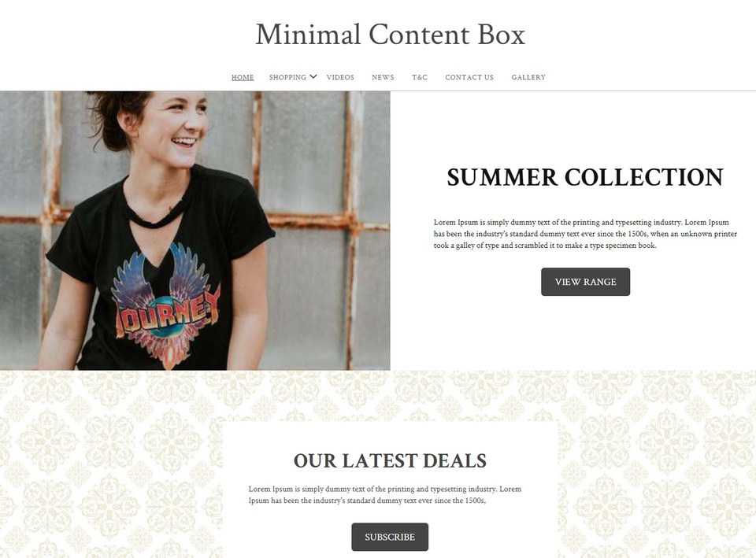Image resolution: width=756 pixels, height=558 pixels.
Task: Open the HOME menu item
Action: point(243,77)
